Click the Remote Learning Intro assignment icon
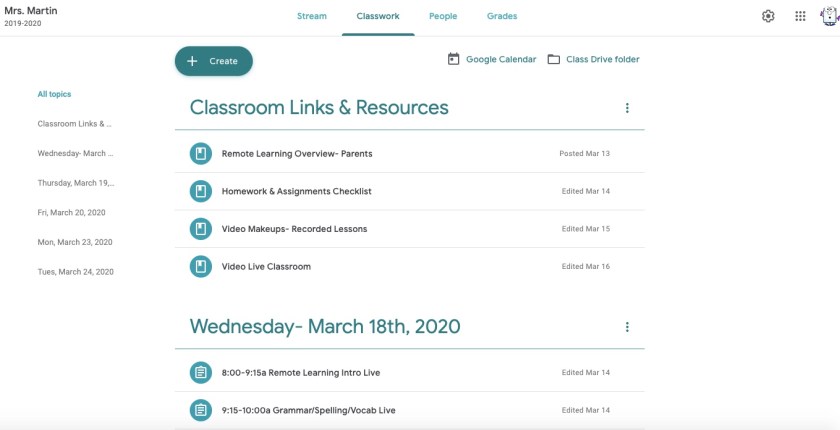The image size is (840, 430). pos(201,373)
